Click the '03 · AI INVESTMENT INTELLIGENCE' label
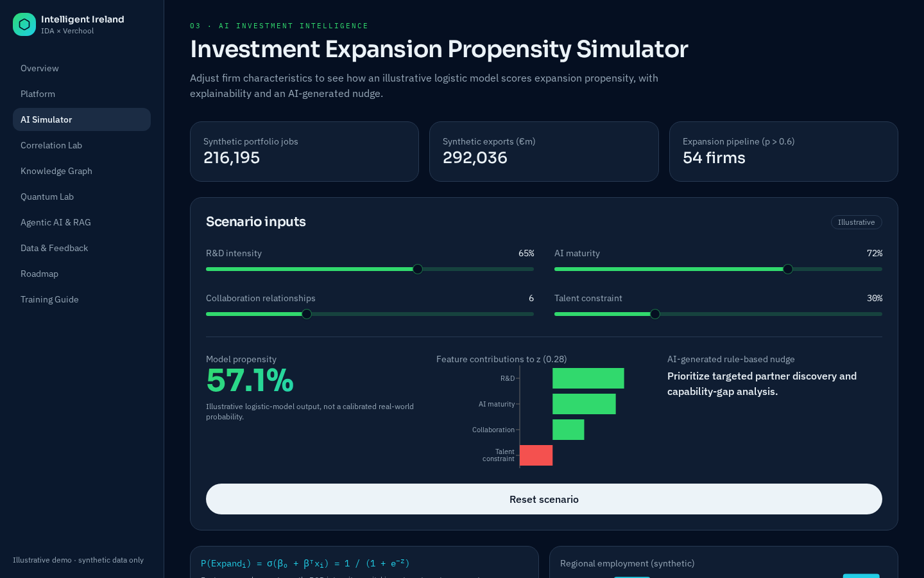 tap(279, 26)
